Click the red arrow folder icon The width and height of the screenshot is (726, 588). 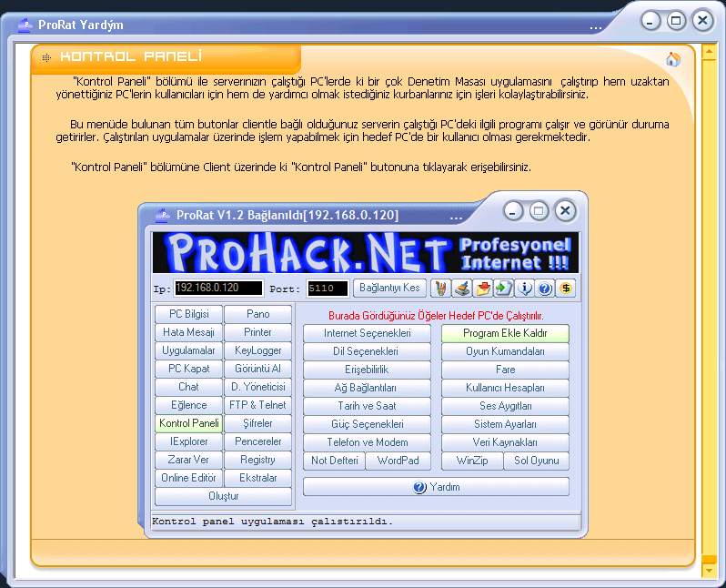pos(483,289)
